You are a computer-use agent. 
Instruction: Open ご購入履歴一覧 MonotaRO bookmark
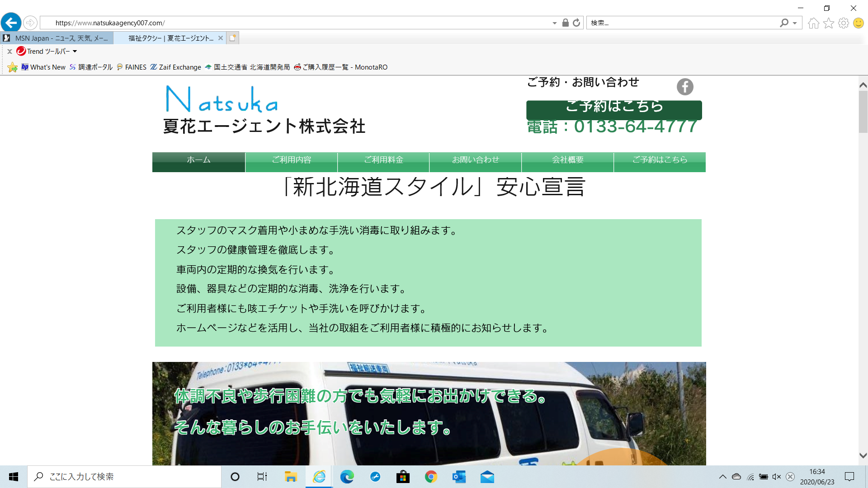click(x=340, y=67)
